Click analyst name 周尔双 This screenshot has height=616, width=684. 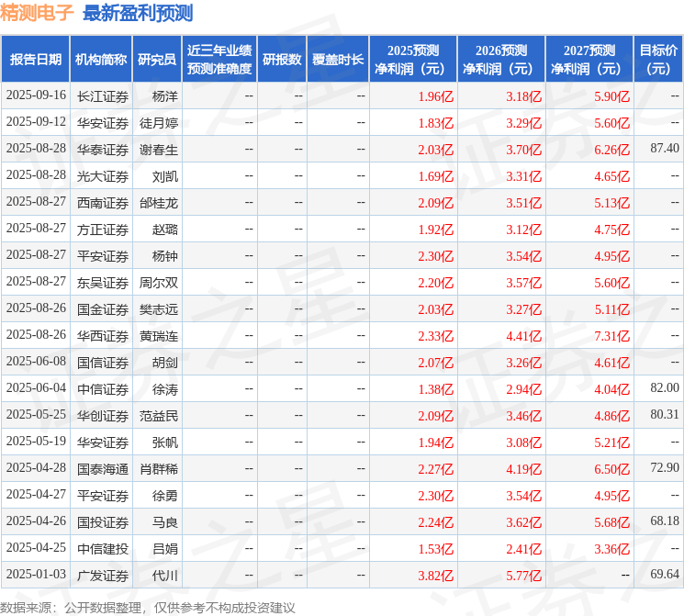click(x=159, y=283)
